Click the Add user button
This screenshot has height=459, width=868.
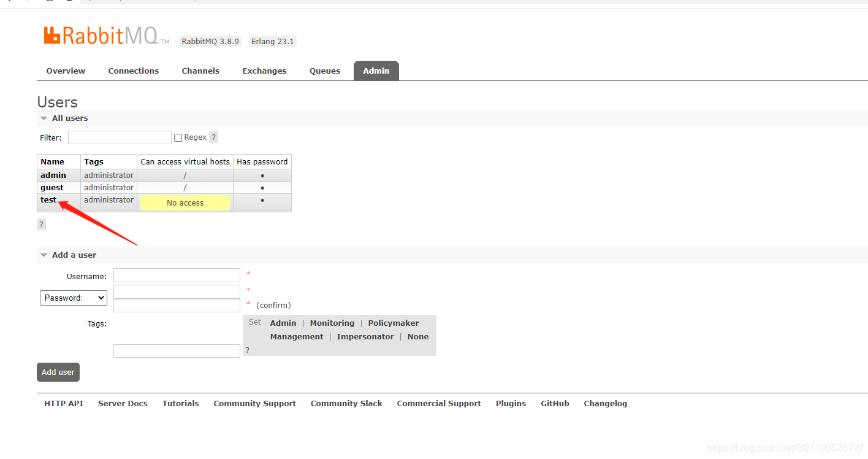pyautogui.click(x=58, y=372)
